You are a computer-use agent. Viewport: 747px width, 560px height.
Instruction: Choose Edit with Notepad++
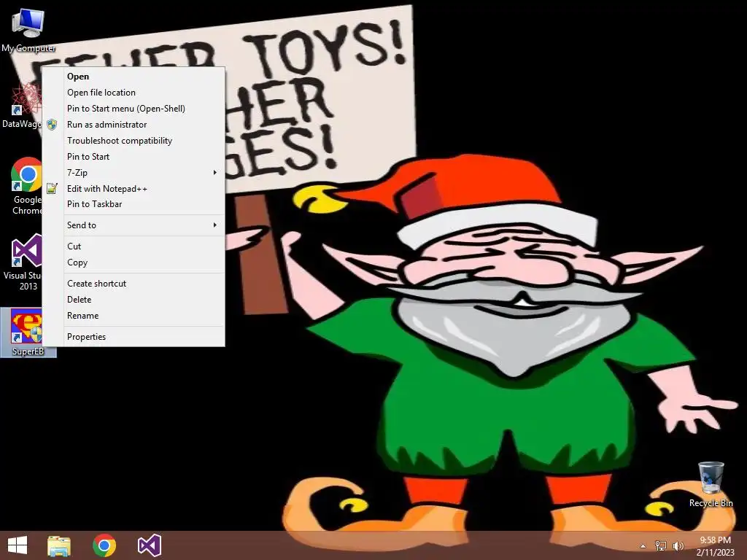click(133, 189)
